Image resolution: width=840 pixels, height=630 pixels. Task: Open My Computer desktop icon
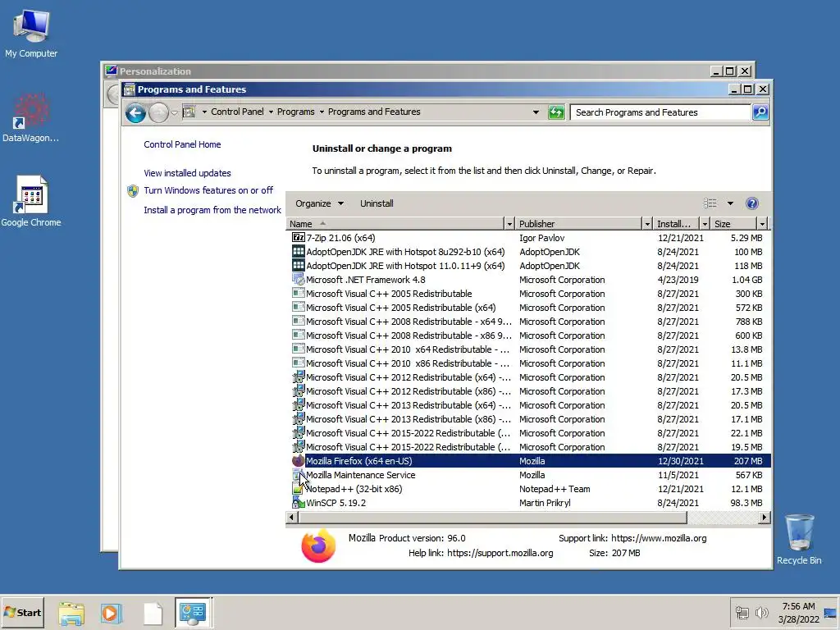[31, 33]
